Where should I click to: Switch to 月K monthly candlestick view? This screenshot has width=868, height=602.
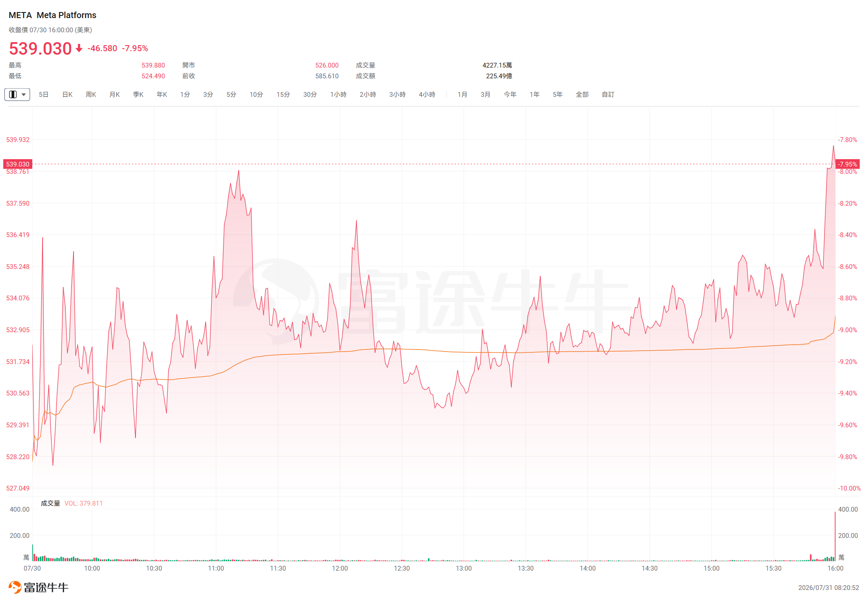[x=114, y=94]
